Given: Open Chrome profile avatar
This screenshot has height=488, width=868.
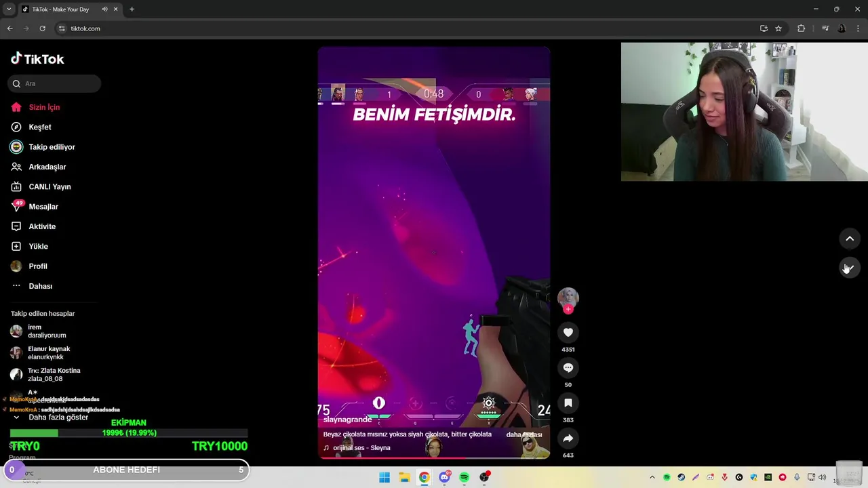Looking at the screenshot, I should click(x=842, y=28).
